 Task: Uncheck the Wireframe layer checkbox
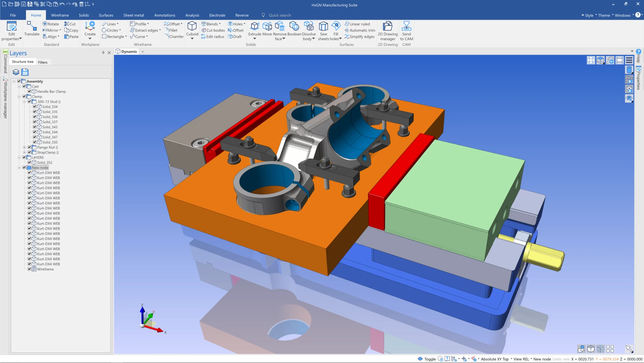(x=29, y=269)
